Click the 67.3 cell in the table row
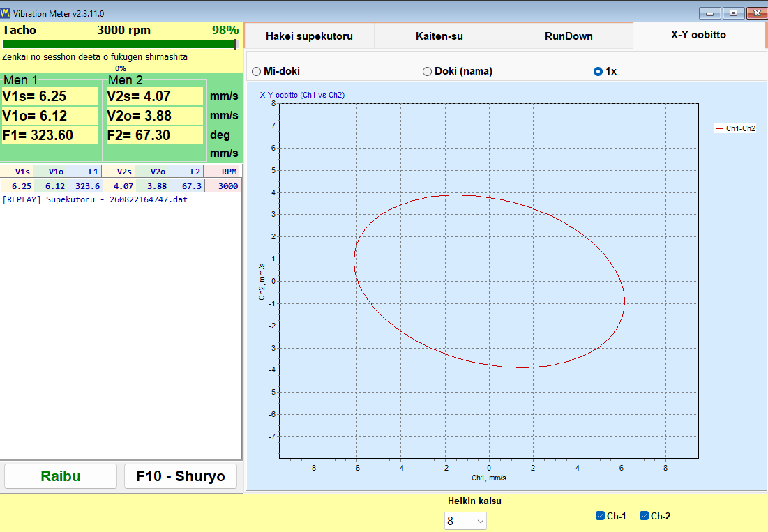The width and height of the screenshot is (768, 532). [187, 186]
